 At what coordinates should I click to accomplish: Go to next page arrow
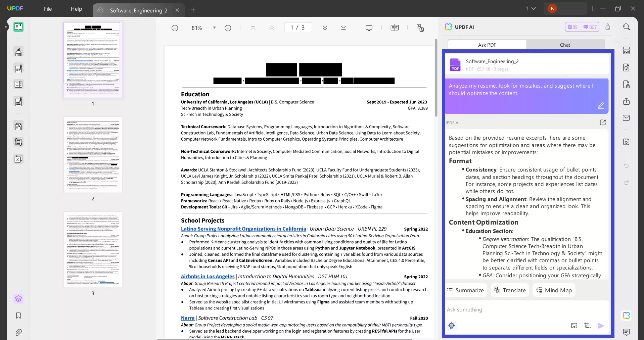click(325, 28)
